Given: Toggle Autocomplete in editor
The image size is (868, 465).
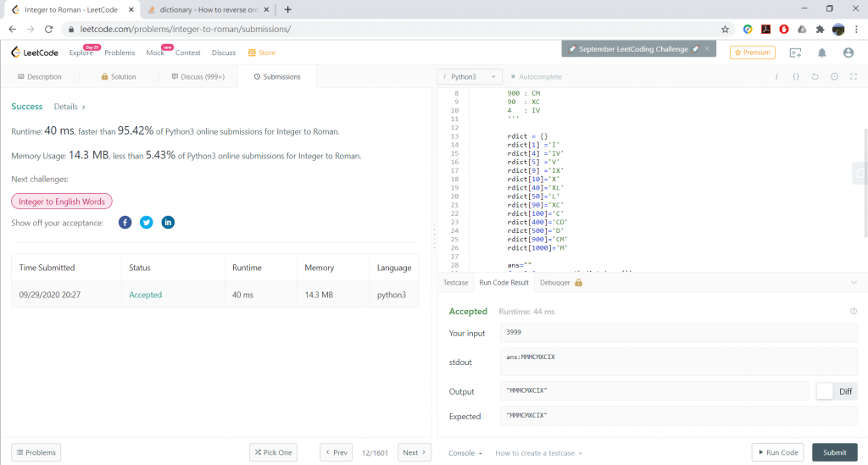Looking at the screenshot, I should [x=536, y=77].
